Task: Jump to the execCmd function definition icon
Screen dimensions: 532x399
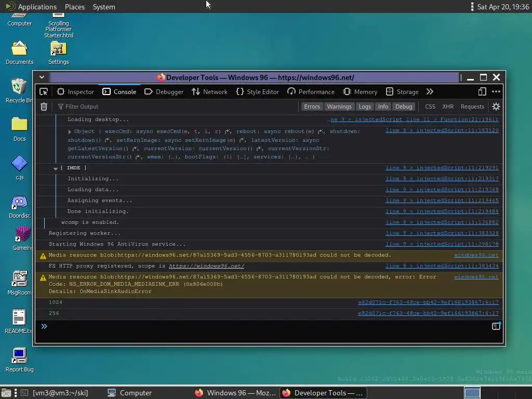Action: point(228,131)
